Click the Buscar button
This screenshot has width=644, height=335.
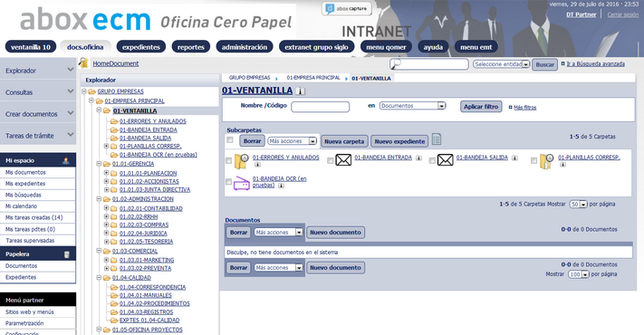coord(544,64)
